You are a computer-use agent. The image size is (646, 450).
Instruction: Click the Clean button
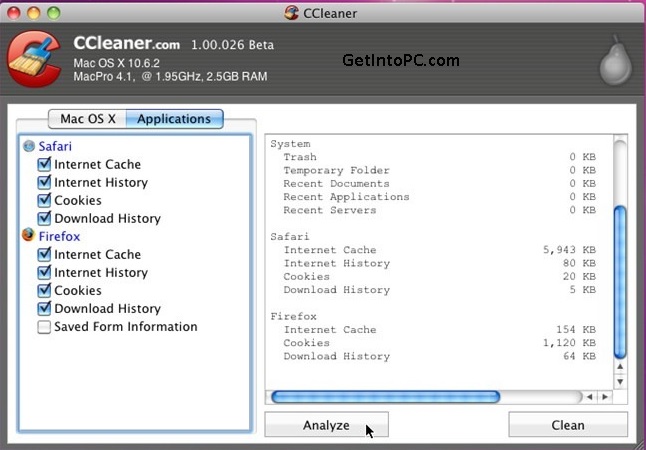tap(568, 424)
